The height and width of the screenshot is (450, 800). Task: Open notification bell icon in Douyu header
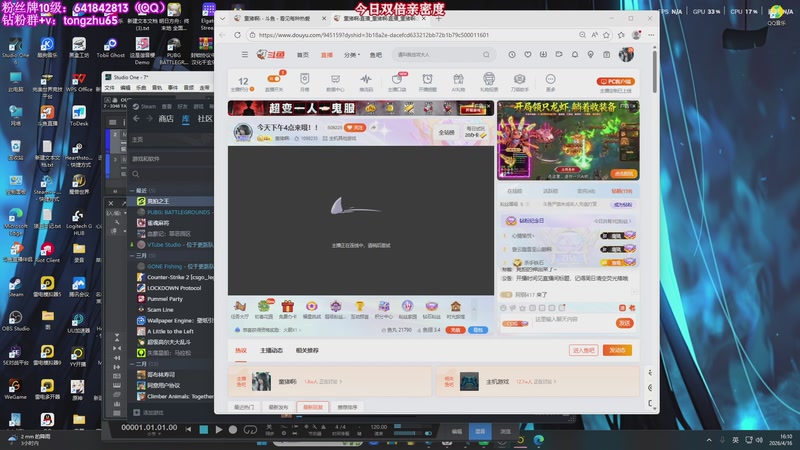575,55
